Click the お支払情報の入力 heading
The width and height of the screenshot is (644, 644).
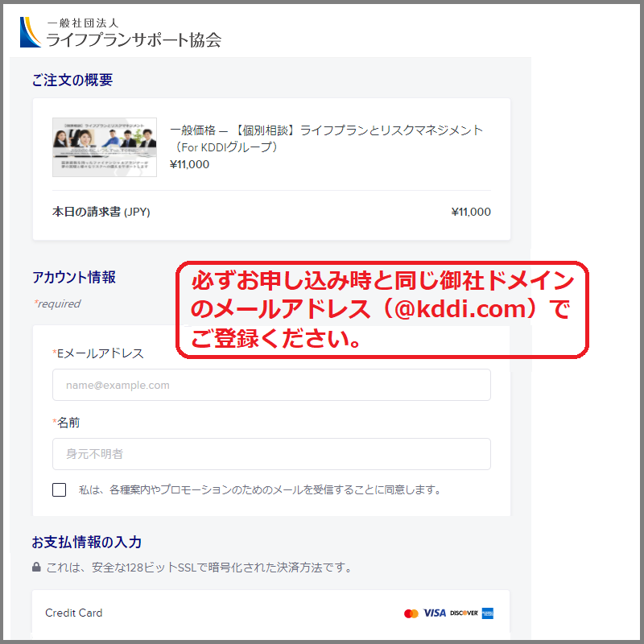click(87, 542)
